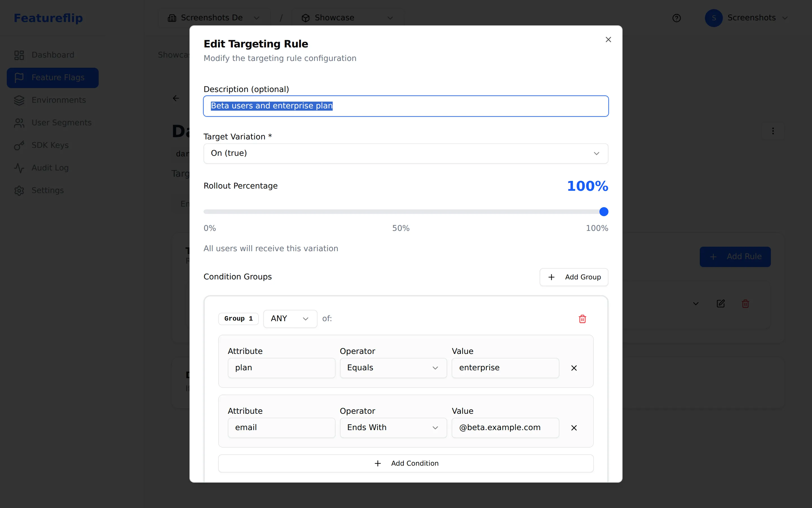Screen dimensions: 812x508
Task: Click the Add Condition button
Action: pos(406,463)
